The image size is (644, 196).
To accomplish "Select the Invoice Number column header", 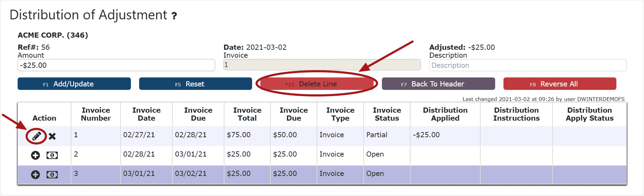I will [96, 114].
